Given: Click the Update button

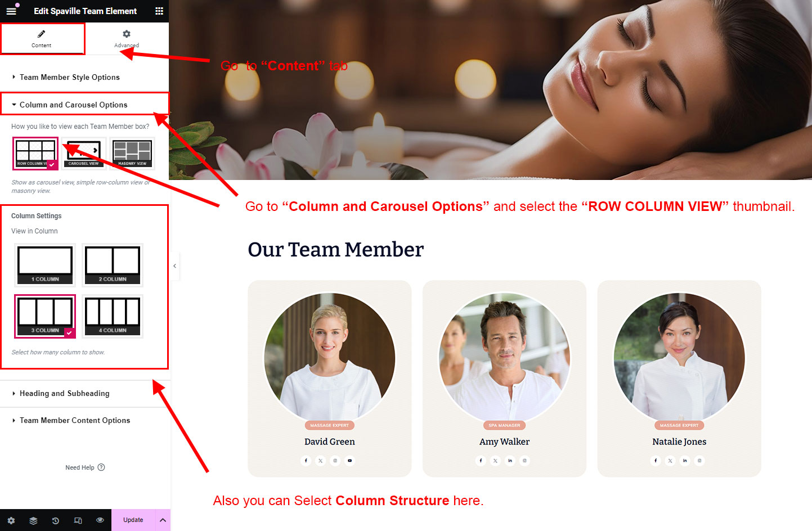Looking at the screenshot, I should [x=133, y=520].
